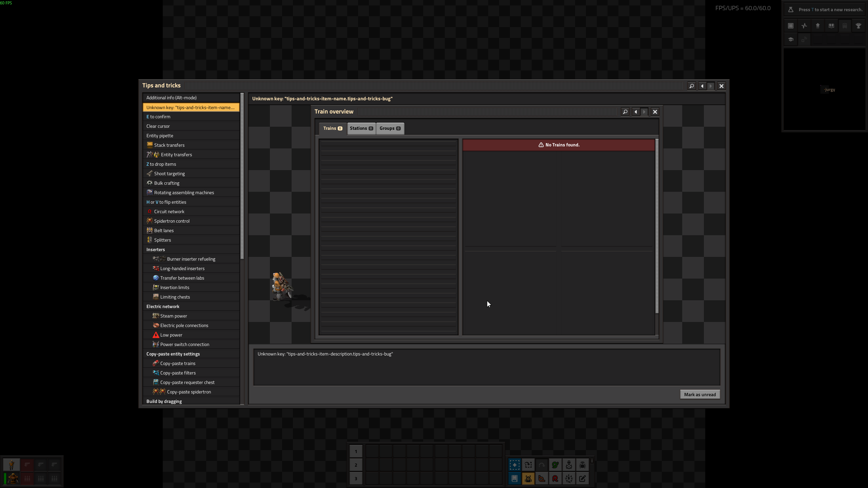The image size is (868, 488).
Task: Switch to the Stations tab
Action: click(361, 128)
